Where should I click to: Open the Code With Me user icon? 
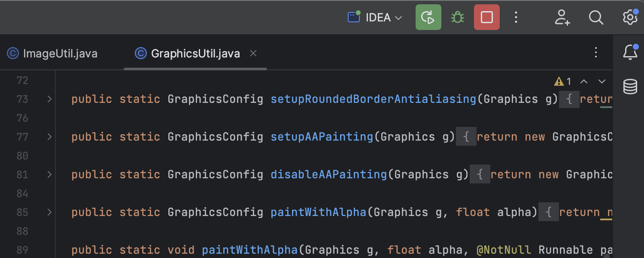pyautogui.click(x=562, y=17)
